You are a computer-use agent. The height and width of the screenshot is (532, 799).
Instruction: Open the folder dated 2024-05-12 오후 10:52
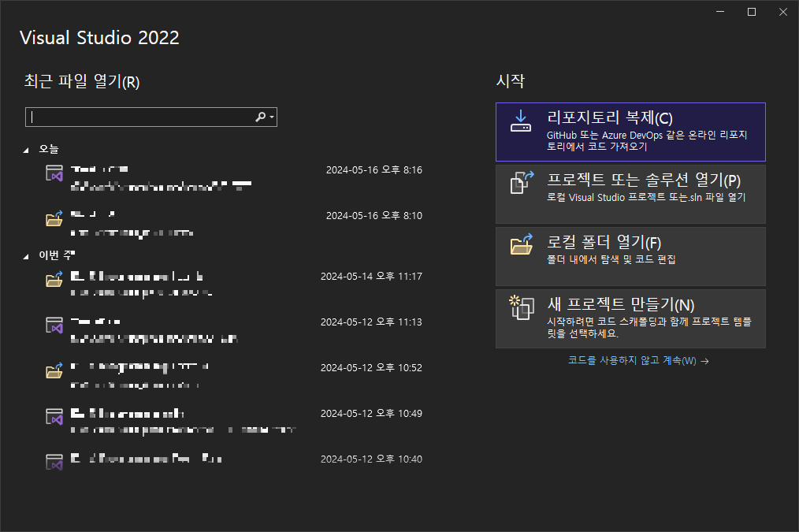tap(234, 375)
